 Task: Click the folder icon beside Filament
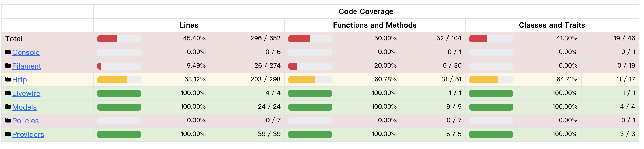8,66
